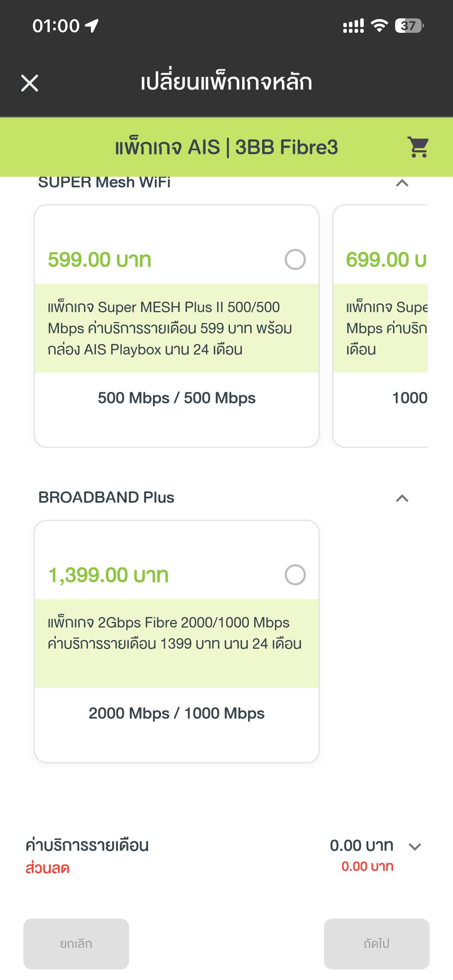Screen dimensions: 453x980
Task: Tap the clock time in status bar
Action: tap(56, 26)
